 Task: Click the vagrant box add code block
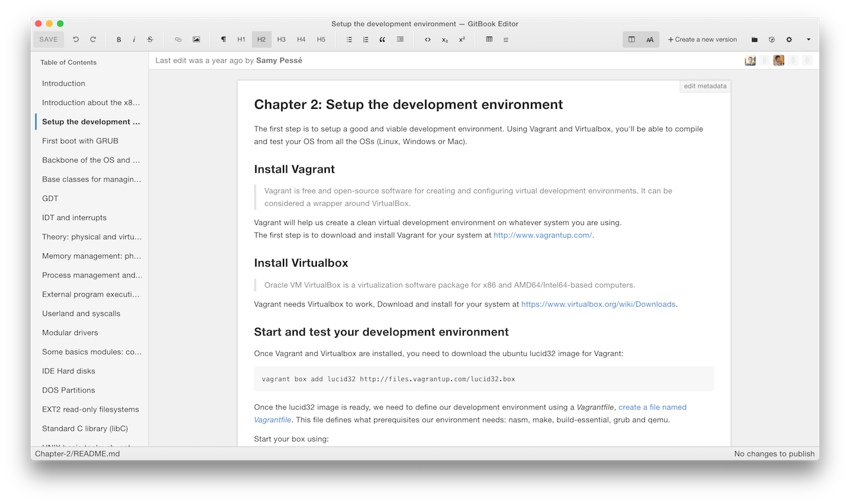tap(484, 379)
